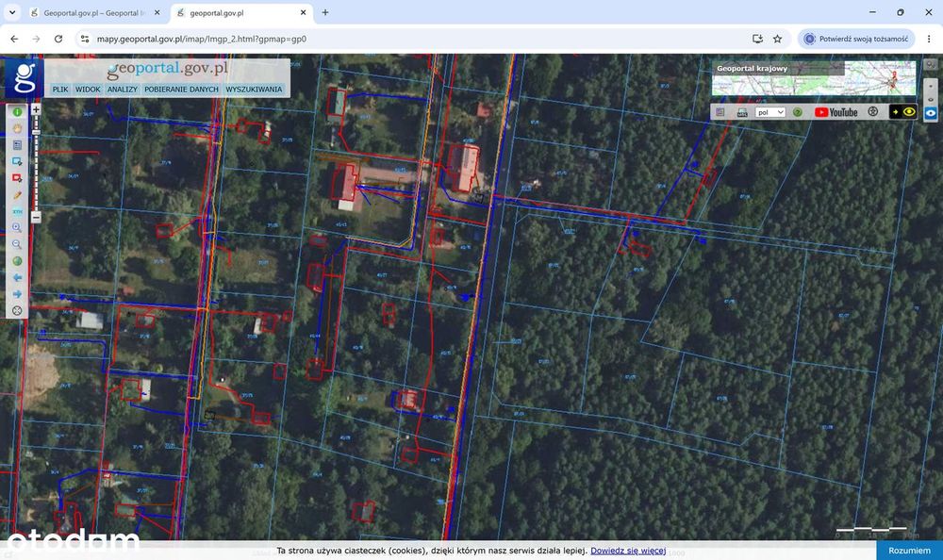943x560 pixels.
Task: Open the 'Dowiedz się więcej' link
Action: click(628, 551)
